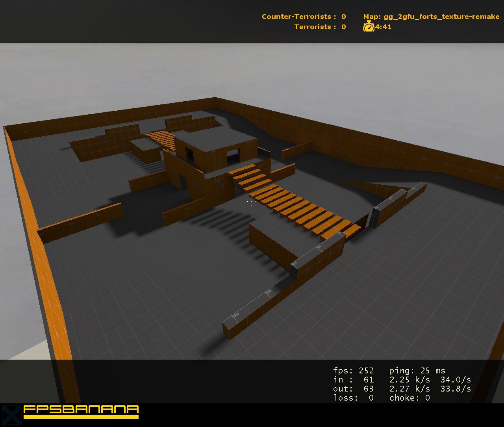Select the 4:41 round time readout
504x427 pixels.
point(383,27)
